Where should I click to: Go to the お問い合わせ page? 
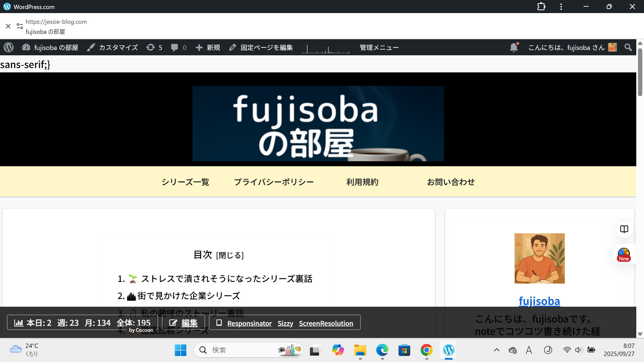click(x=450, y=182)
